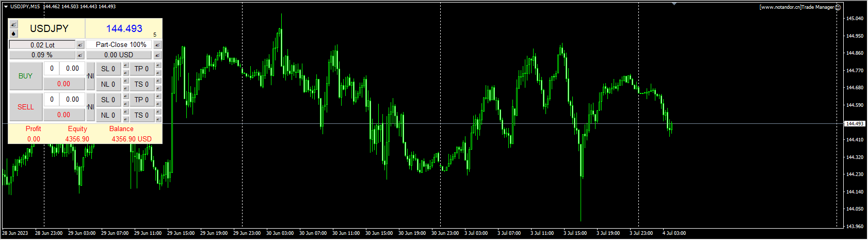
Task: Click the small icon next to Part-Close 100%
Action: pos(157,45)
